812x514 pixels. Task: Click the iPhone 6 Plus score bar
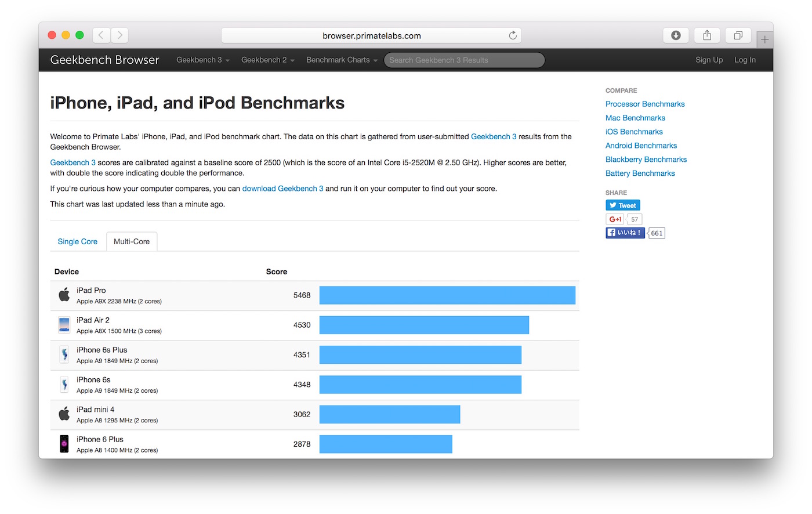pos(386,444)
